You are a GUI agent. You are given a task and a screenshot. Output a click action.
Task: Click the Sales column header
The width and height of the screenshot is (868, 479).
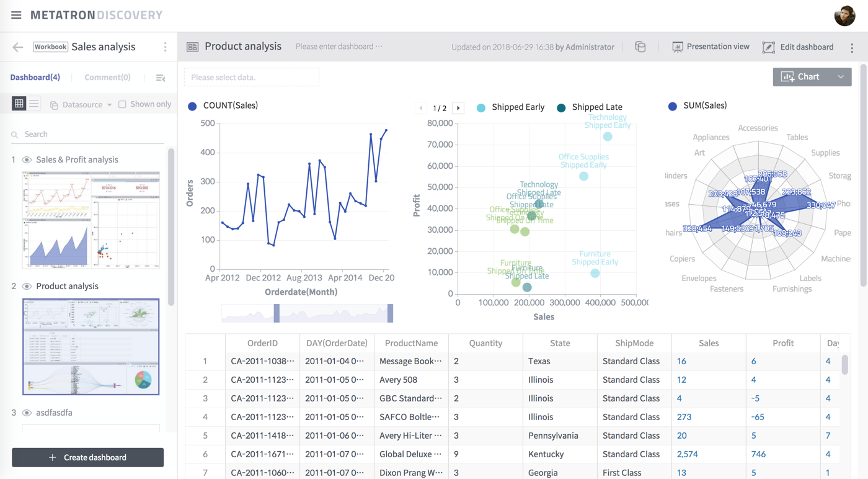click(x=709, y=343)
